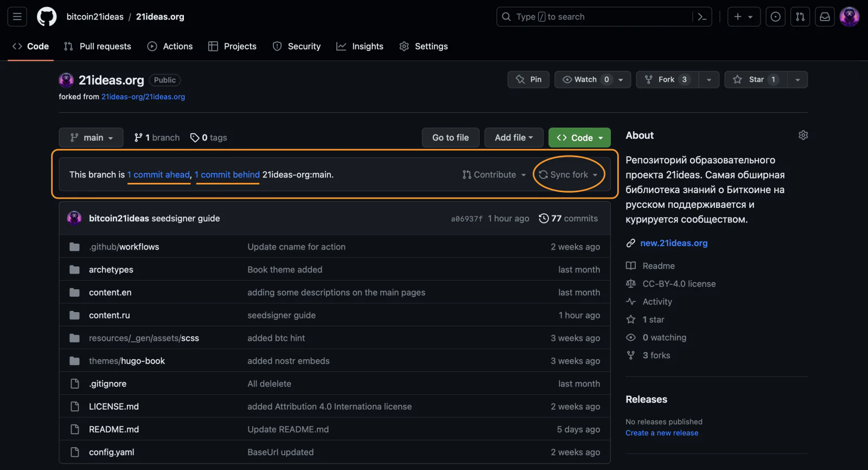The image size is (868, 470).
Task: Click the fork icon next to 3 forks
Action: pos(630,355)
